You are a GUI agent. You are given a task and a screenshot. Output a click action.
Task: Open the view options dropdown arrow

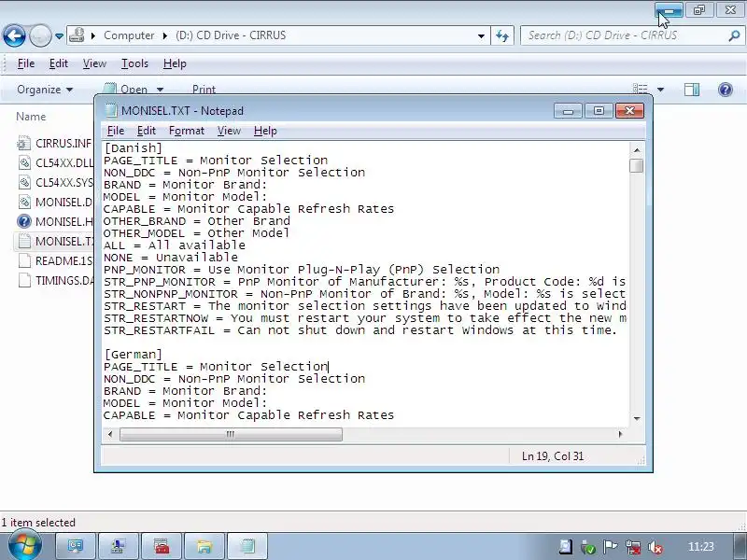point(660,90)
